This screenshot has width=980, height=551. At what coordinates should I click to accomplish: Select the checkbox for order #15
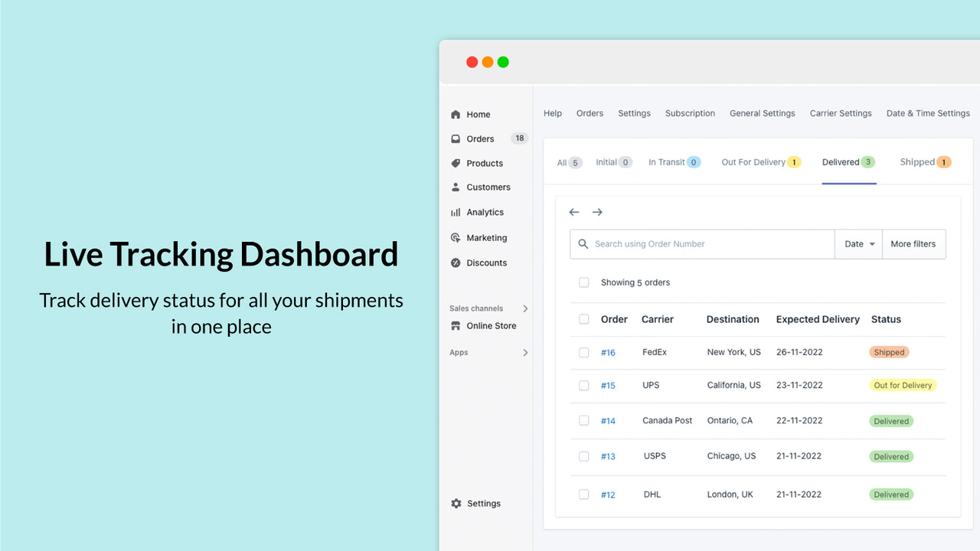click(584, 386)
